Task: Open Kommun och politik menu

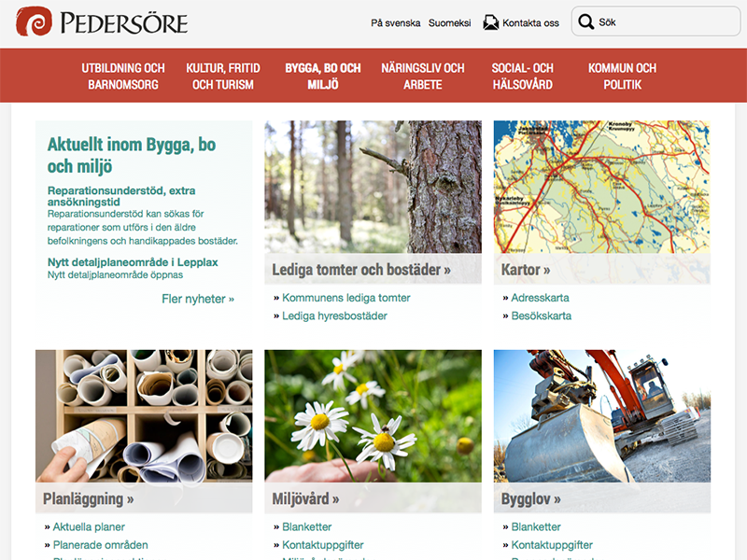Action: pyautogui.click(x=622, y=77)
